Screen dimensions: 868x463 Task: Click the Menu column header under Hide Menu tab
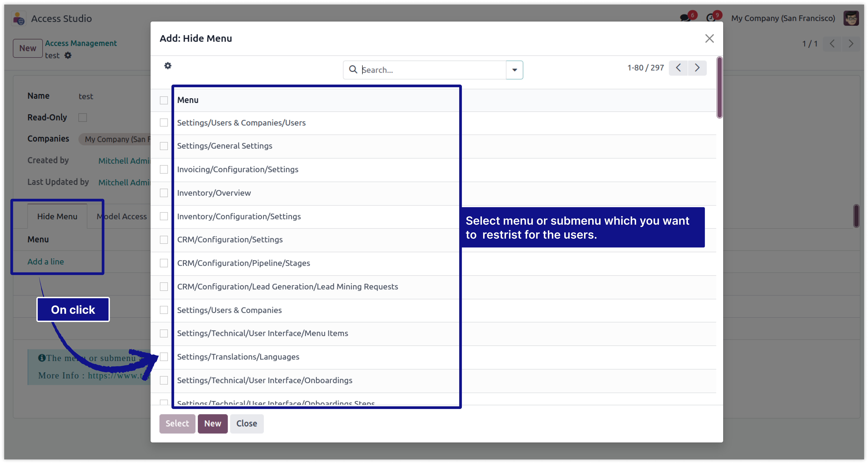[x=38, y=240]
